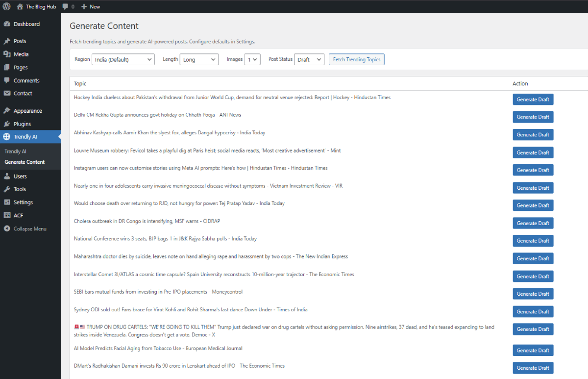Viewport: 588px width, 379px height.
Task: Open Media library via its camera icon
Action: (x=8, y=54)
